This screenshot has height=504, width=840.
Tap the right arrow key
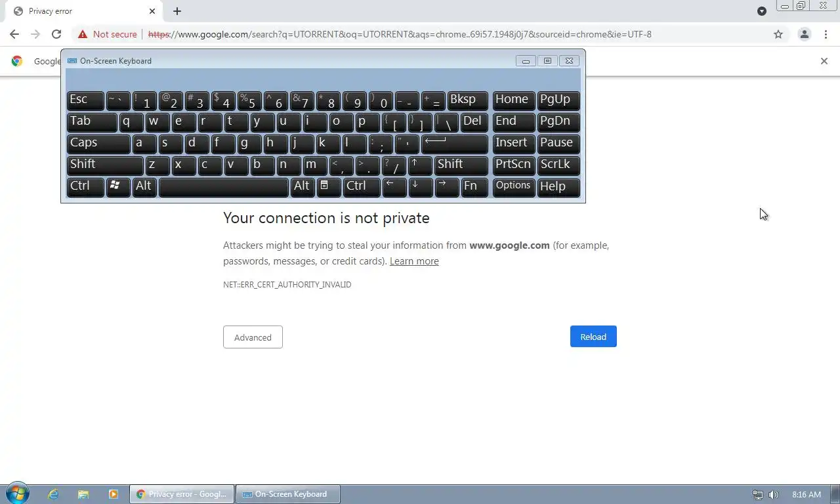click(446, 187)
